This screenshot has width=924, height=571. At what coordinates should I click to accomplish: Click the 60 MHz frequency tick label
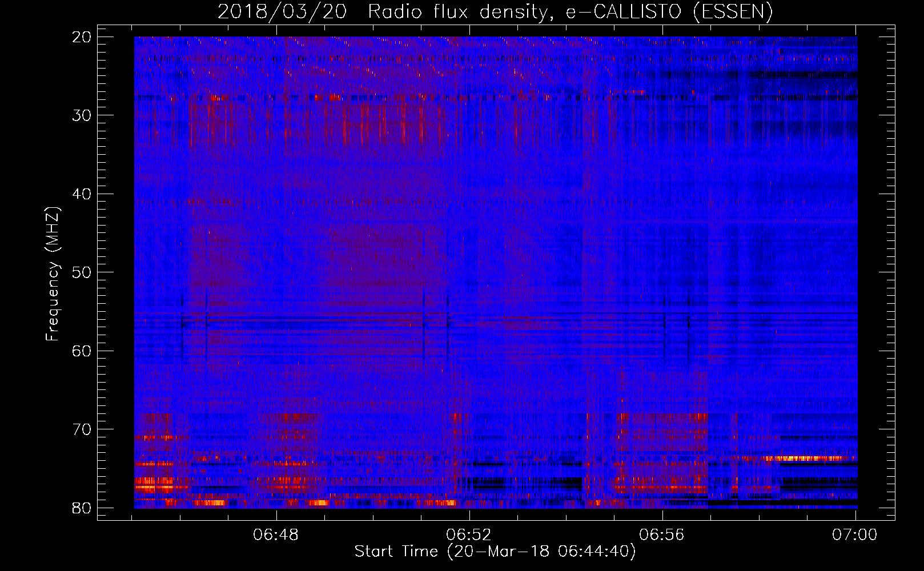pyautogui.click(x=82, y=351)
